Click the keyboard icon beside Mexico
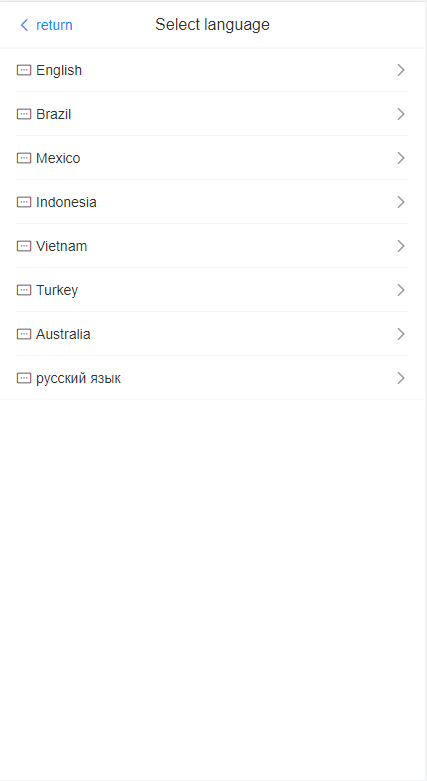The image size is (427, 781). coord(24,158)
